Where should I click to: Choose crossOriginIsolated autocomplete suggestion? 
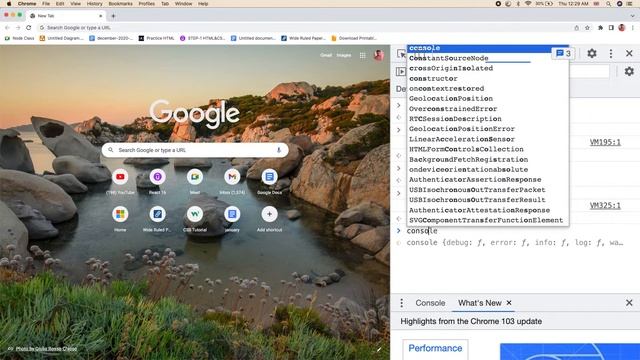tap(488, 68)
